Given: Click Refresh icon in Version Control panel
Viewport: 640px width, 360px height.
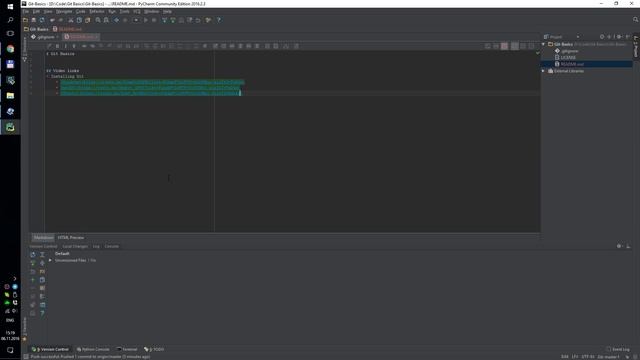Looking at the screenshot, I should pos(33,254).
